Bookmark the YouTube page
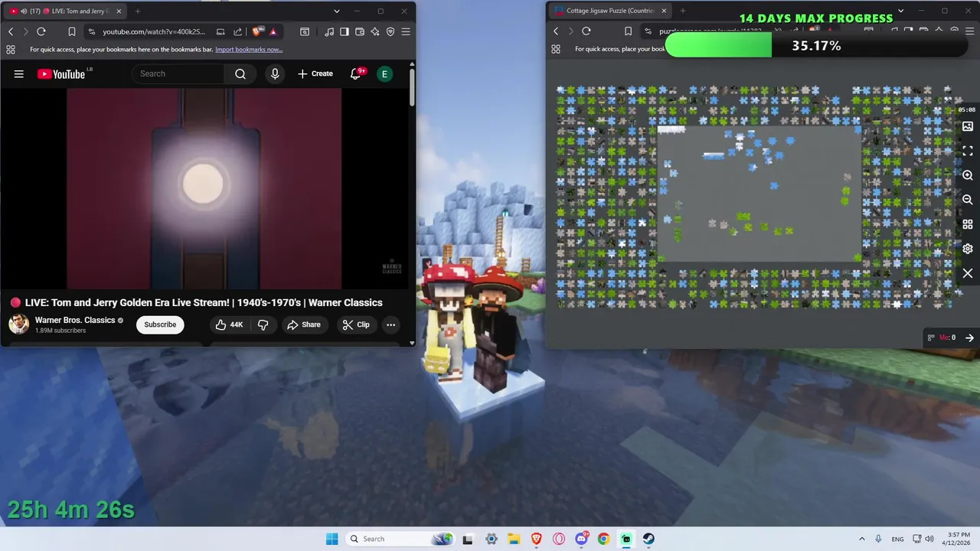Screen dimensions: 980x551 pyautogui.click(x=71, y=31)
